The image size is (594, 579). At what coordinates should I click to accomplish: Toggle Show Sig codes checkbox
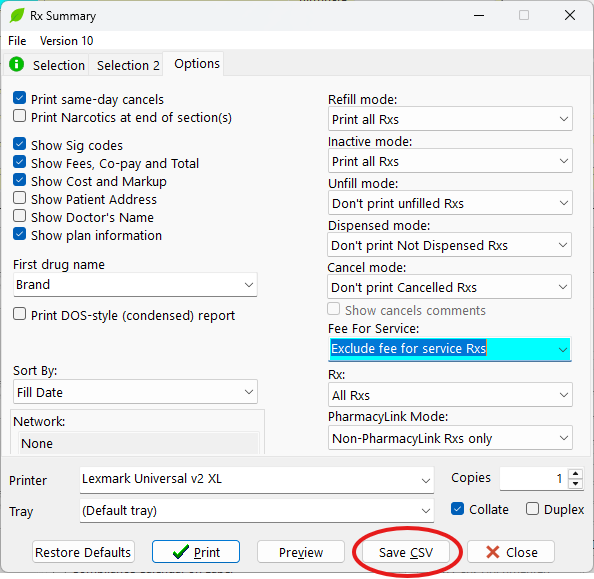[x=19, y=144]
